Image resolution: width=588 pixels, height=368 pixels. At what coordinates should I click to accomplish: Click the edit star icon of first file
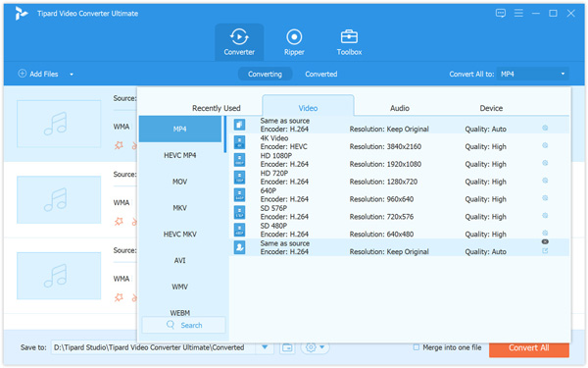[x=119, y=145]
